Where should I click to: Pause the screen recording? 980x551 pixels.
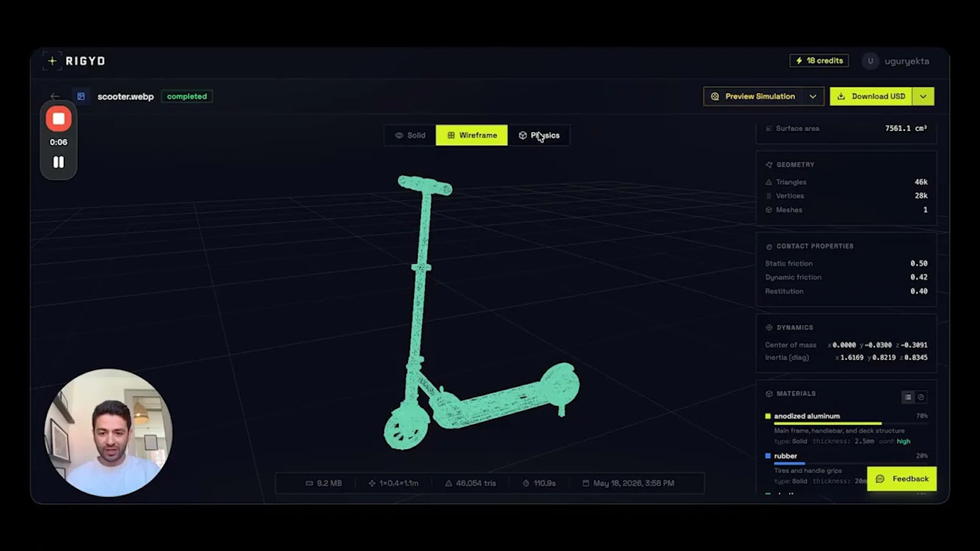point(58,162)
